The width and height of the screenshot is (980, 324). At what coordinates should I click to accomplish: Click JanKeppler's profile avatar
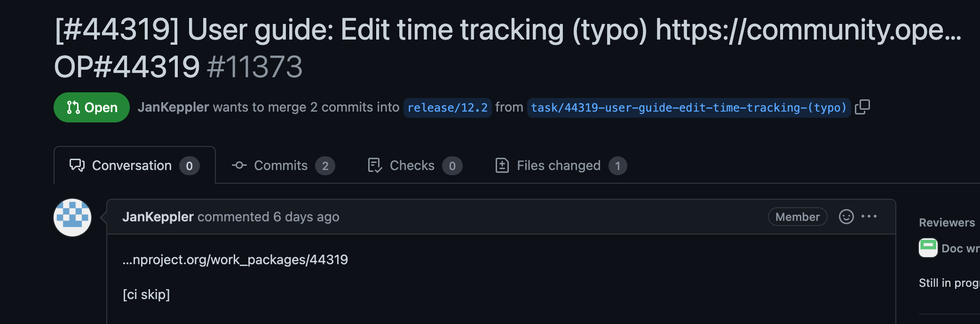coord(72,218)
